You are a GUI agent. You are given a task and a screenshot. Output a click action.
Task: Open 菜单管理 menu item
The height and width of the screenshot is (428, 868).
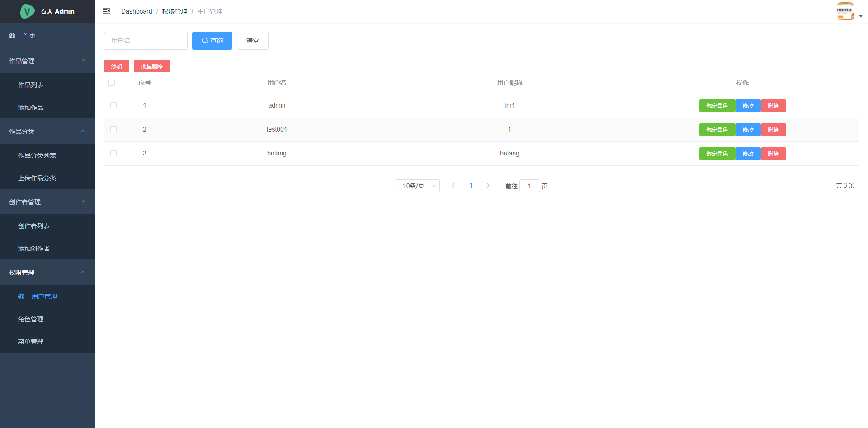[47, 341]
